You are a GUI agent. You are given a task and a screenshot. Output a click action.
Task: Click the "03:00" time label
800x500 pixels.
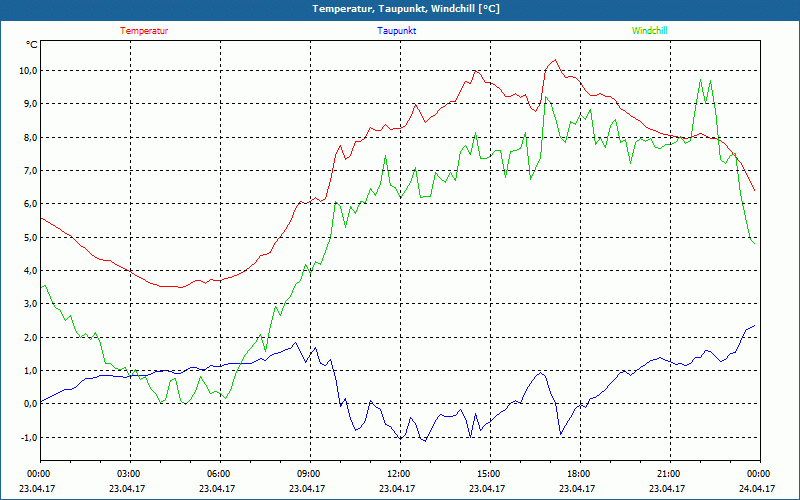[x=130, y=474]
